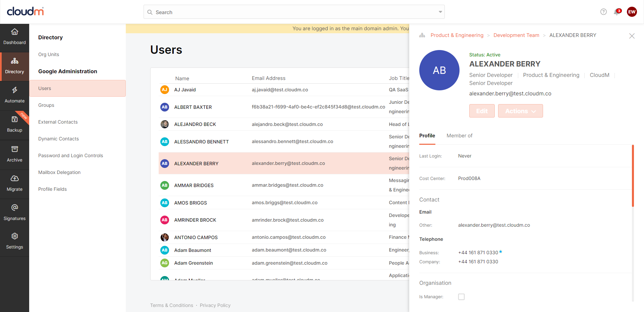644x312 pixels.
Task: Click Amrinder Brock's pink avatar
Action: pyautogui.click(x=164, y=220)
